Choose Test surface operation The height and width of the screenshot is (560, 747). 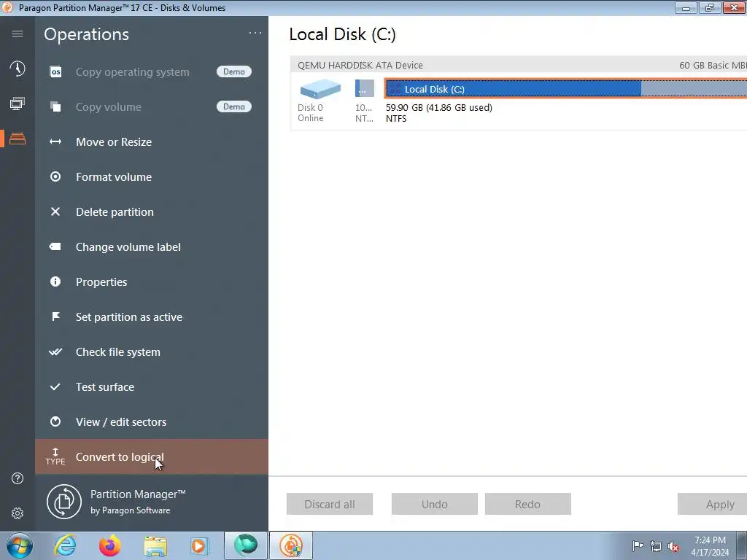tap(152, 386)
